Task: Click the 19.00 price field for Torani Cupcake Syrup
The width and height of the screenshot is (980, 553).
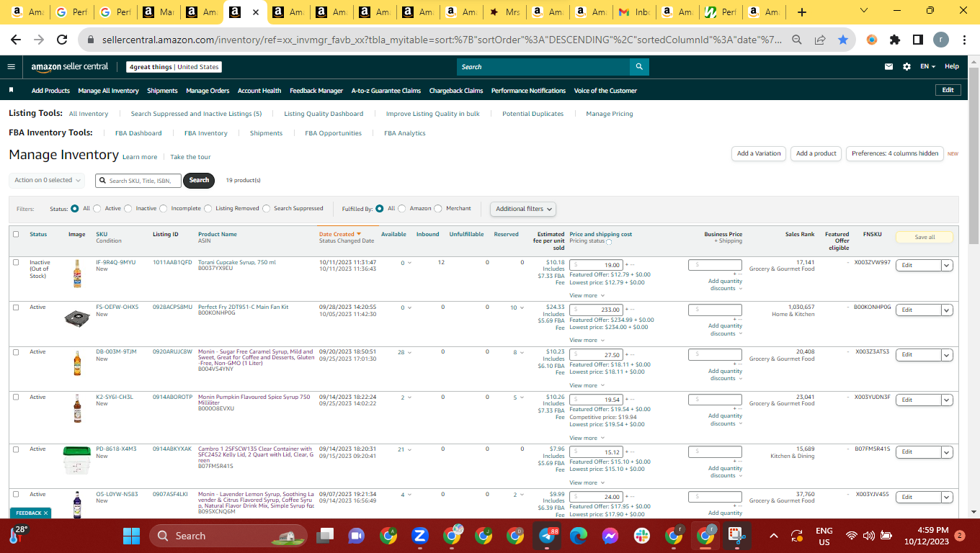Action: 596,266
